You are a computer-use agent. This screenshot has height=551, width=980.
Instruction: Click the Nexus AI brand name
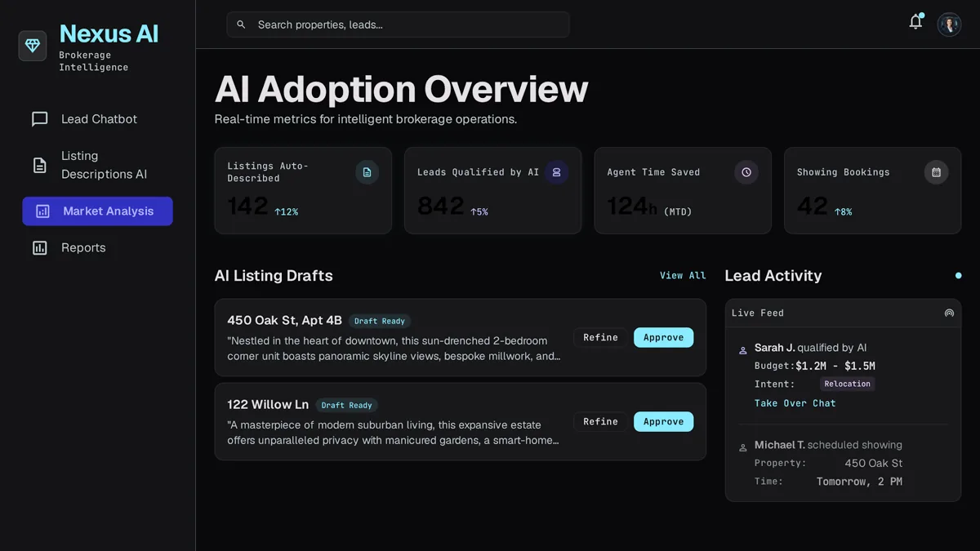(109, 33)
